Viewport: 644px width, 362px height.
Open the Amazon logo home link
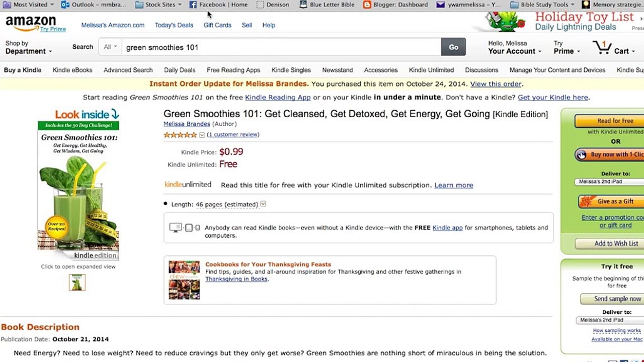(31, 24)
